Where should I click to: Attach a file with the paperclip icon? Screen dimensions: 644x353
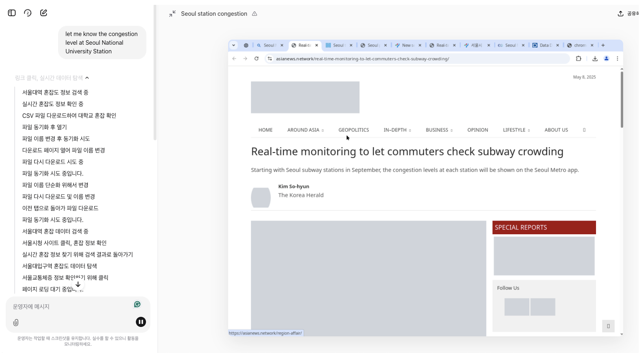point(16,322)
